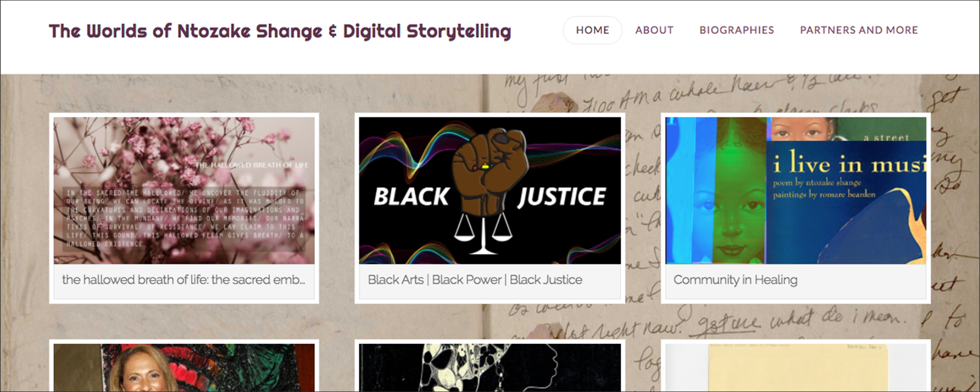The image size is (980, 392).
Task: Open Partners and More menu item
Action: click(858, 30)
